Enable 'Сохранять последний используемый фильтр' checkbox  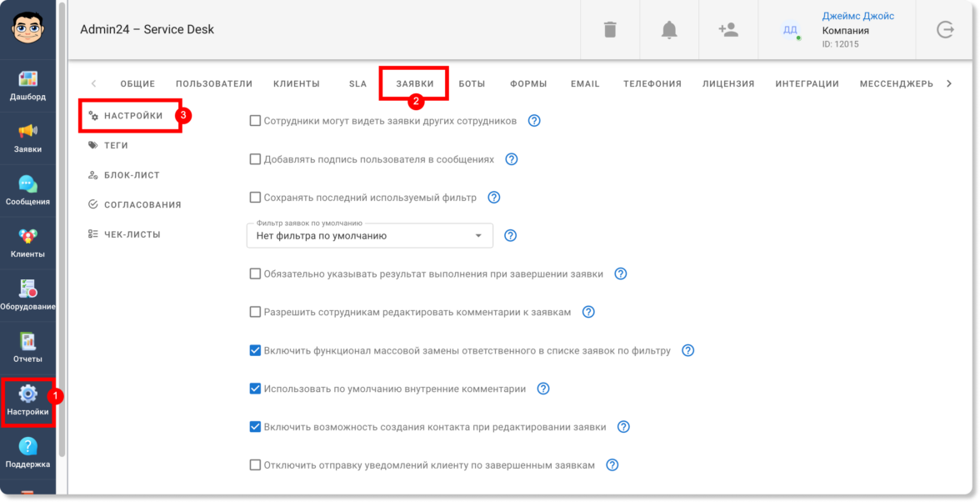coord(255,198)
